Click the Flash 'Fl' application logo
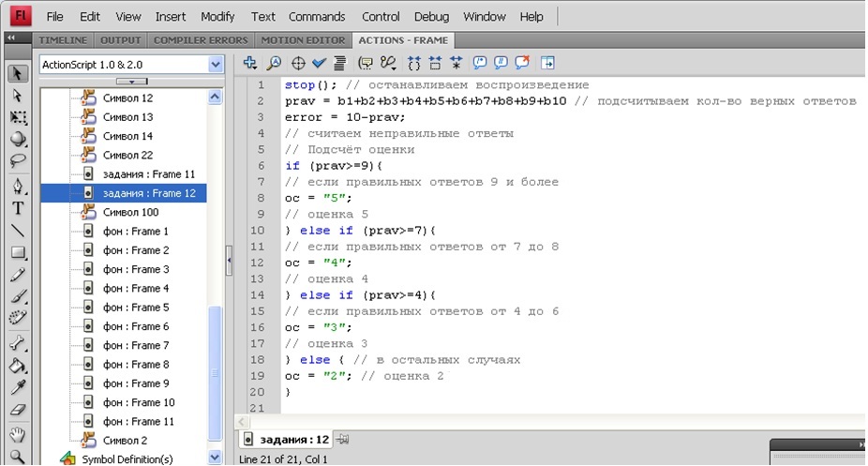Image resolution: width=868 pixels, height=466 pixels. coord(20,16)
